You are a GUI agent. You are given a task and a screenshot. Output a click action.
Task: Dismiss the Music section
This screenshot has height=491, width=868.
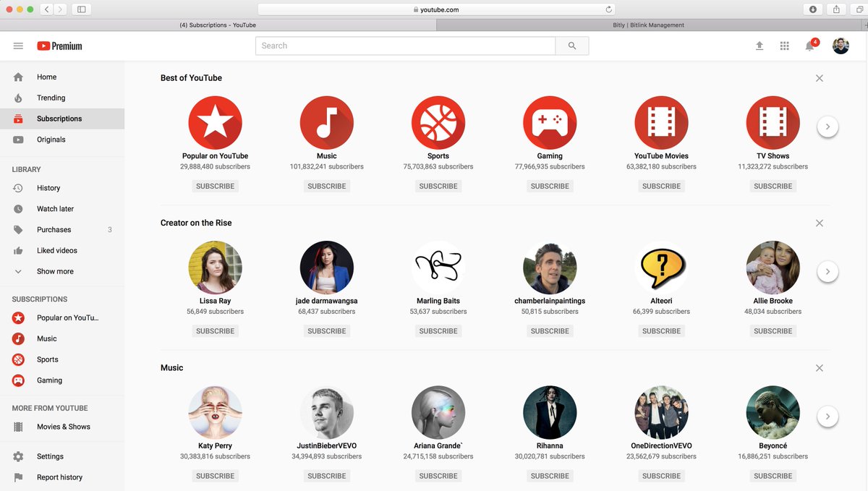pos(820,368)
